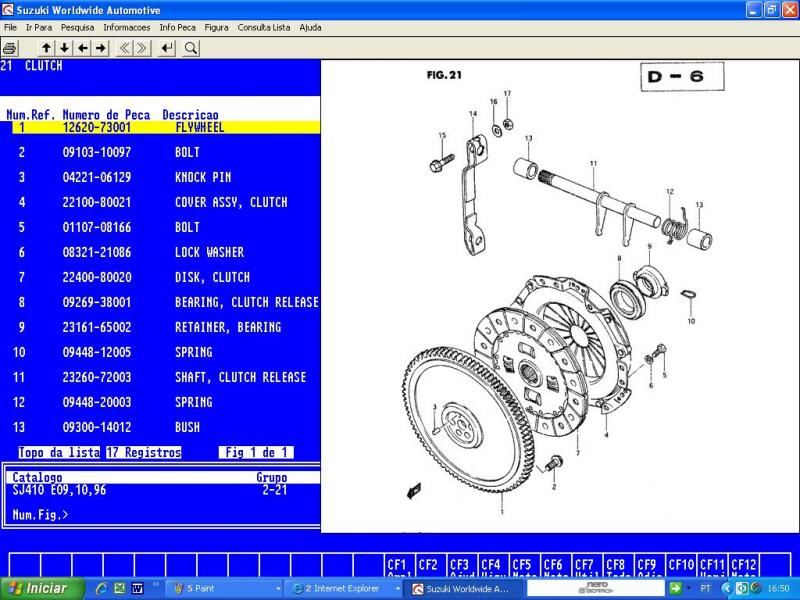Click the CF3 function key

click(x=462, y=565)
